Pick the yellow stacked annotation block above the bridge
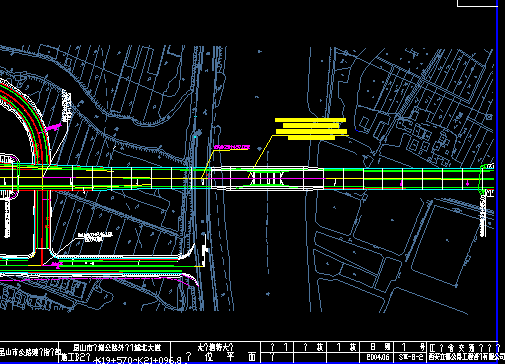 point(312,129)
